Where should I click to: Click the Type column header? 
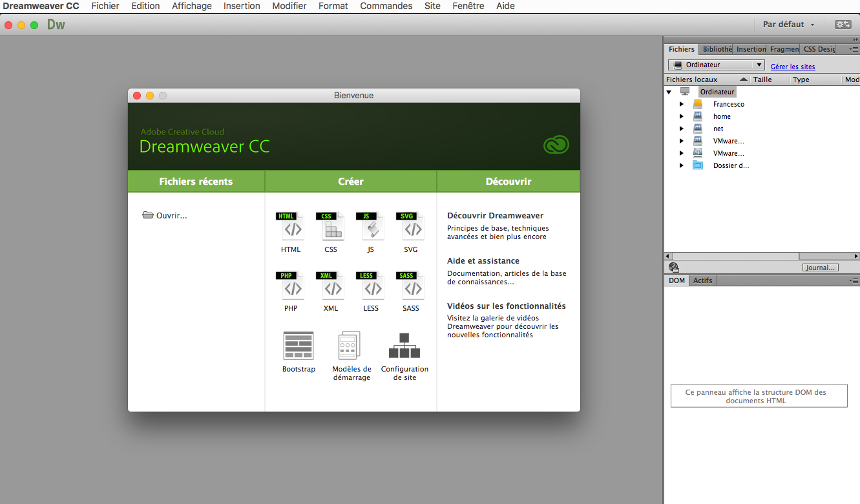816,79
